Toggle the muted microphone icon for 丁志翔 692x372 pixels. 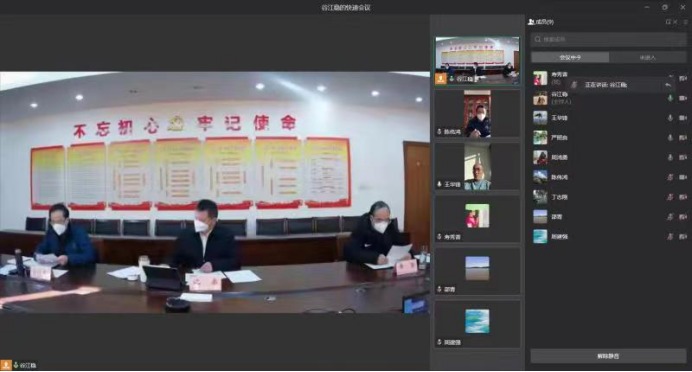pos(670,197)
